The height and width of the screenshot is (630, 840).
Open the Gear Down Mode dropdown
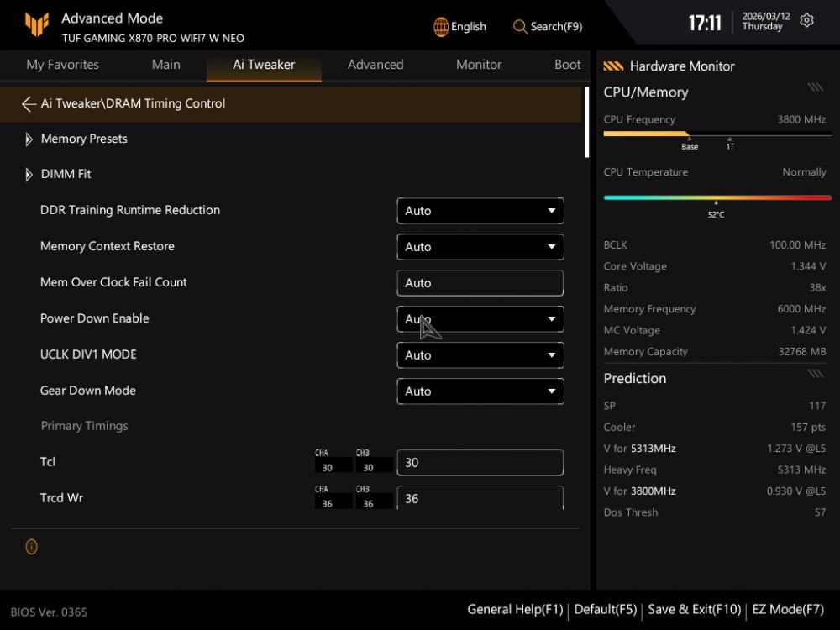click(480, 391)
